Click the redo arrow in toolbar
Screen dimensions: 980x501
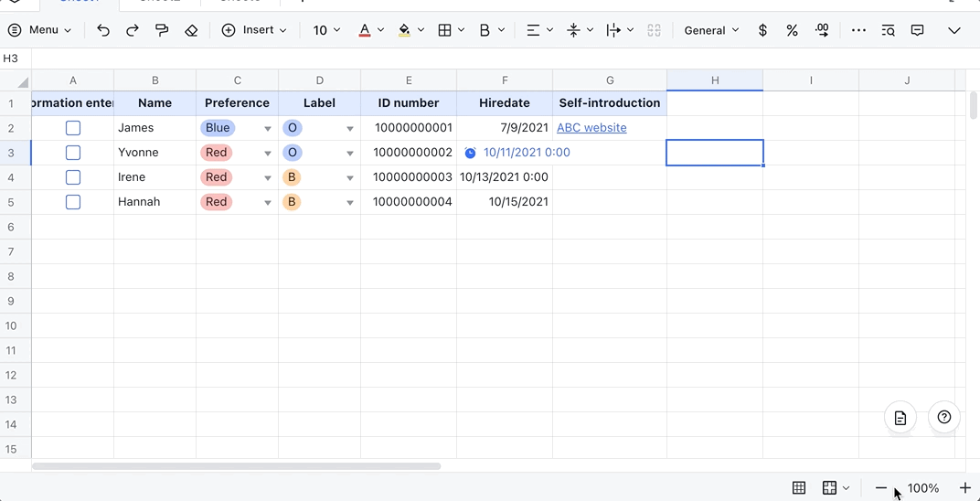pyautogui.click(x=133, y=30)
